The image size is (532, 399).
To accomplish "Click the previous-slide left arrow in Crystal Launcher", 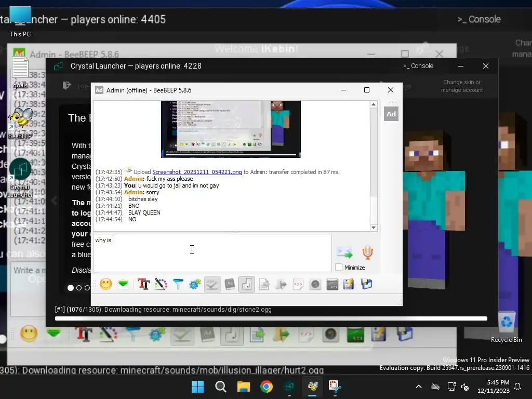I will click(x=54, y=201).
